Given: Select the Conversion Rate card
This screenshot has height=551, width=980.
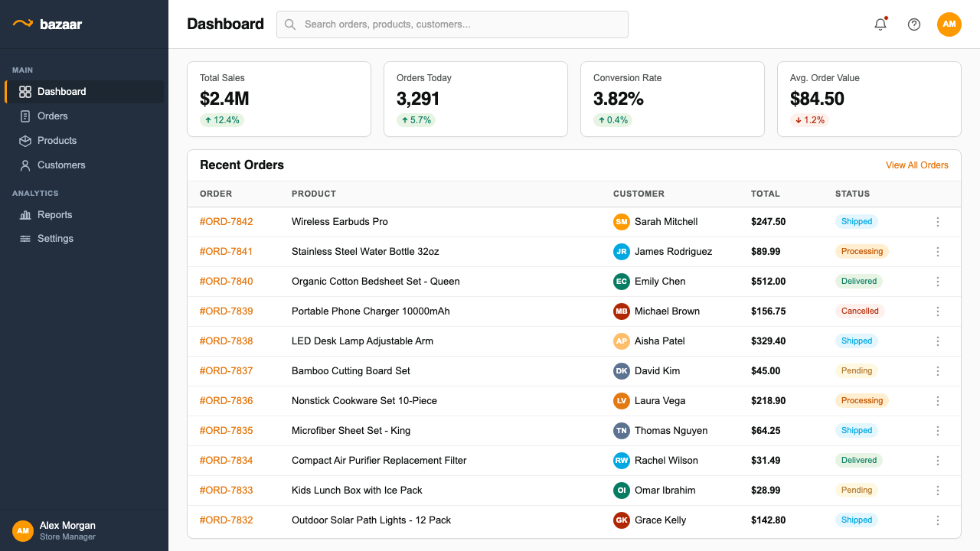Looking at the screenshot, I should (673, 99).
